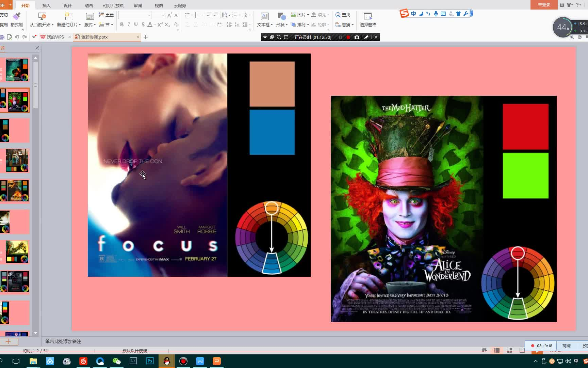Select the green swatch beside Alice poster
Viewport: 588px width, 368px height.
coord(525,175)
